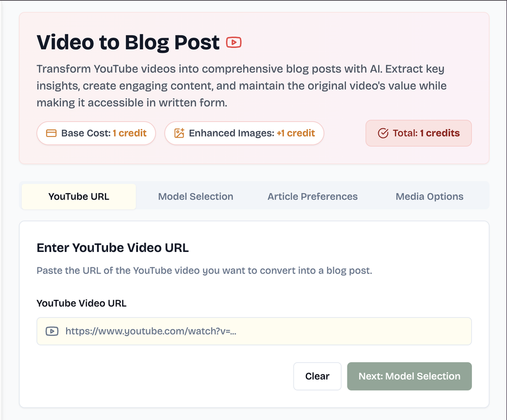The height and width of the screenshot is (420, 507).
Task: Go to the Media Options tab
Action: 429,196
